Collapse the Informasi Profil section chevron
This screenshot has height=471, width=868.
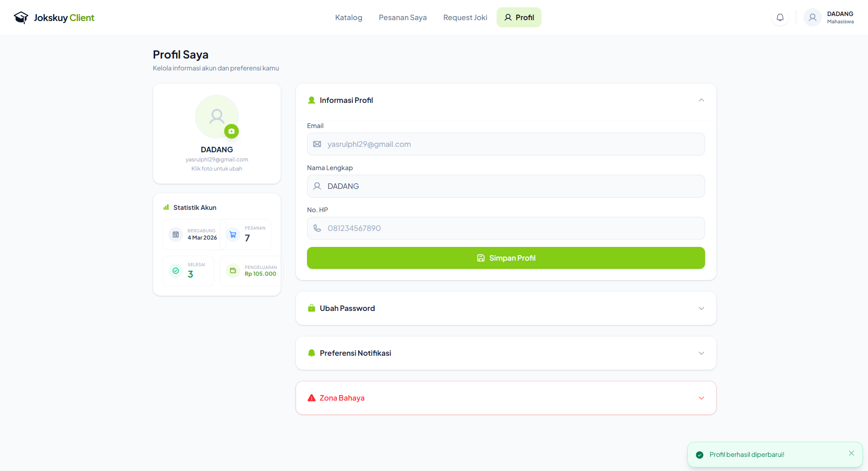(701, 100)
